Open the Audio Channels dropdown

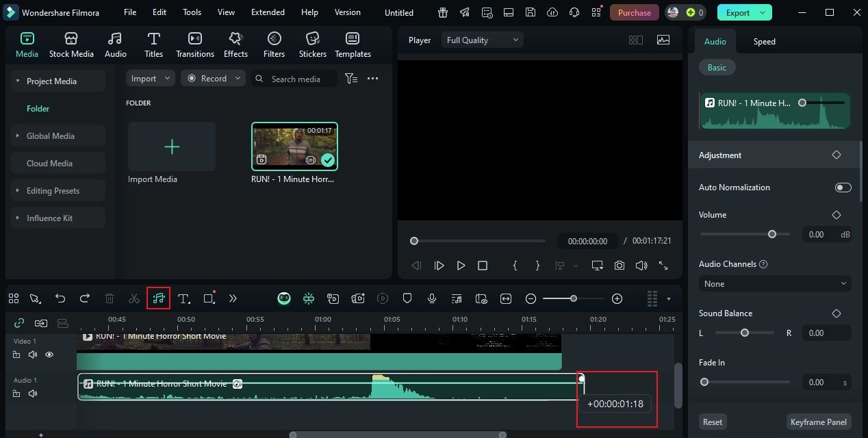tap(775, 283)
